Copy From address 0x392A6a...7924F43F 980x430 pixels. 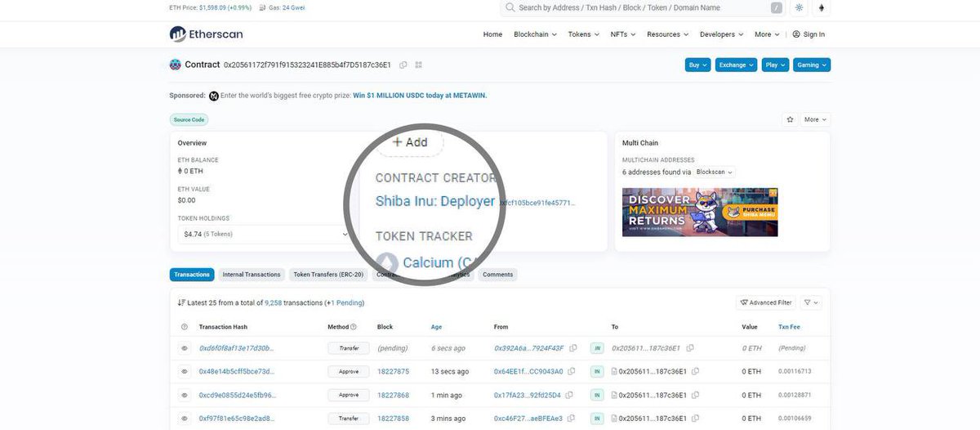tap(573, 348)
